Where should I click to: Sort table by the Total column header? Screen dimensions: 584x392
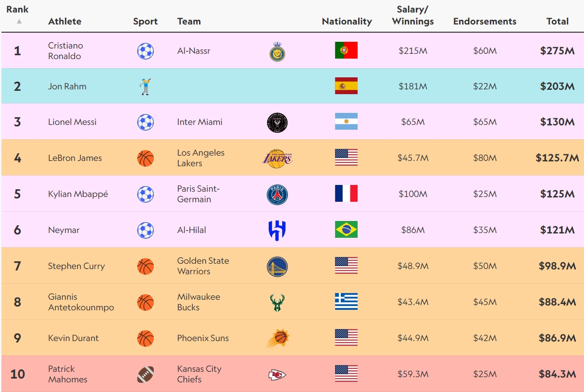[558, 21]
